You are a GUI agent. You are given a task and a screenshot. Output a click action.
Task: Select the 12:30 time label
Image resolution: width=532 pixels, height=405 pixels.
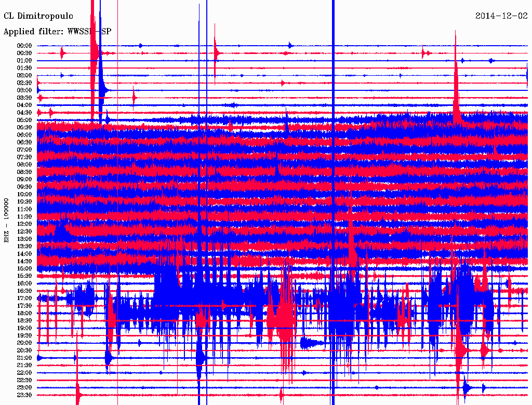pyautogui.click(x=24, y=232)
